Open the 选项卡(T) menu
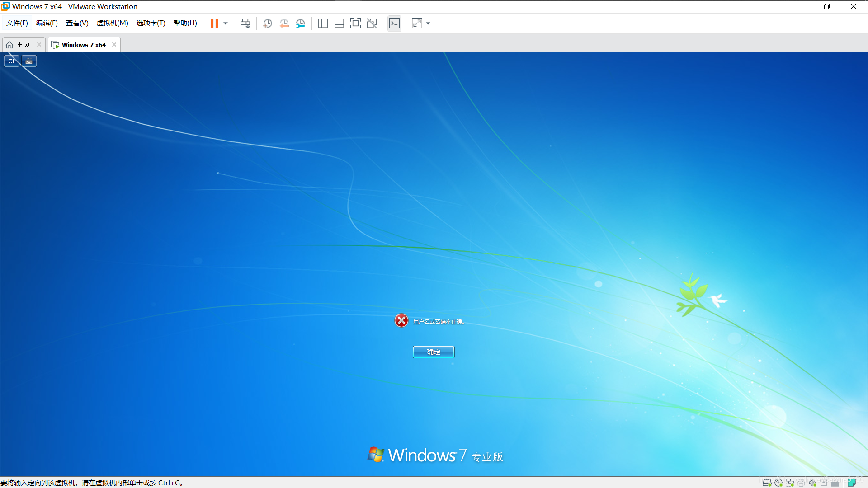The height and width of the screenshot is (488, 868). point(151,23)
